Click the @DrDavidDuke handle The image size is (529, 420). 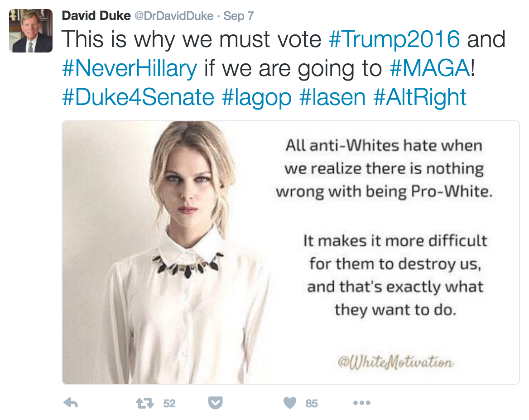(x=174, y=16)
